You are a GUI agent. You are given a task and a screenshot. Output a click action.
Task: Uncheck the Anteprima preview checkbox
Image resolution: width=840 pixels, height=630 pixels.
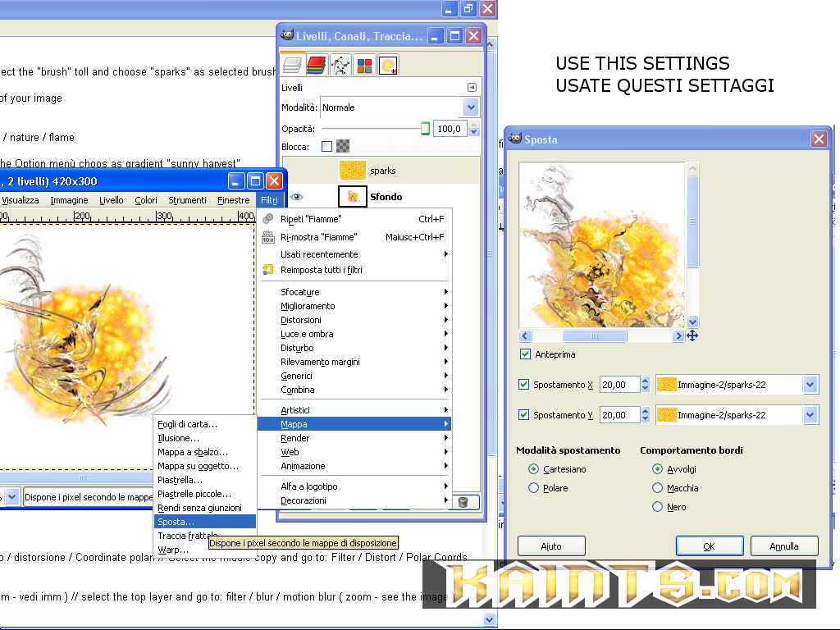[x=525, y=354]
